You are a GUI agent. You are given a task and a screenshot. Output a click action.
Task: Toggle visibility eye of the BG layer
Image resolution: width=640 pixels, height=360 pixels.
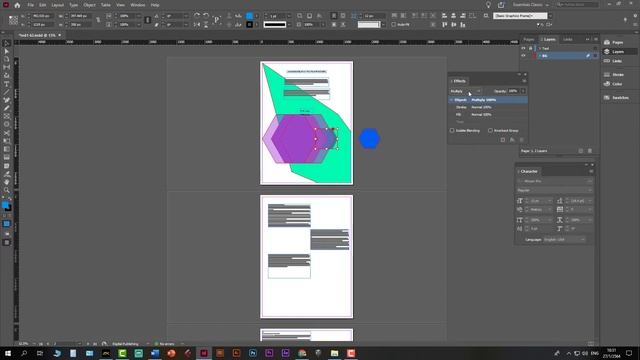(523, 56)
